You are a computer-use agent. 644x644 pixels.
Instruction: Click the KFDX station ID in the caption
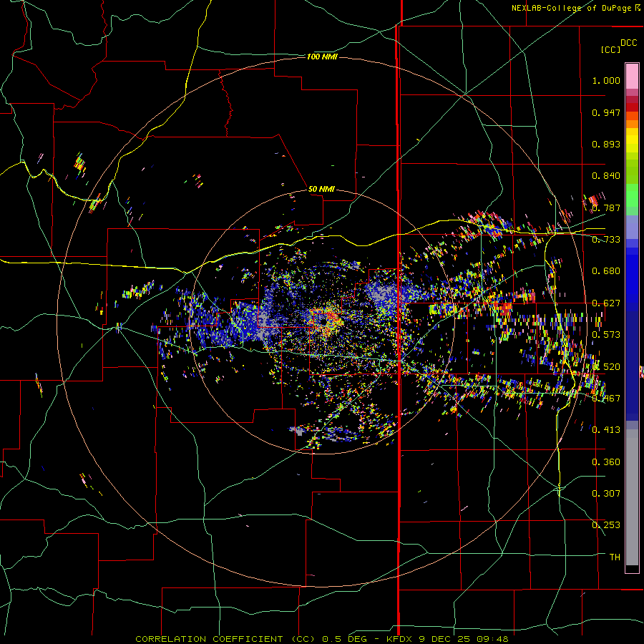(x=399, y=639)
